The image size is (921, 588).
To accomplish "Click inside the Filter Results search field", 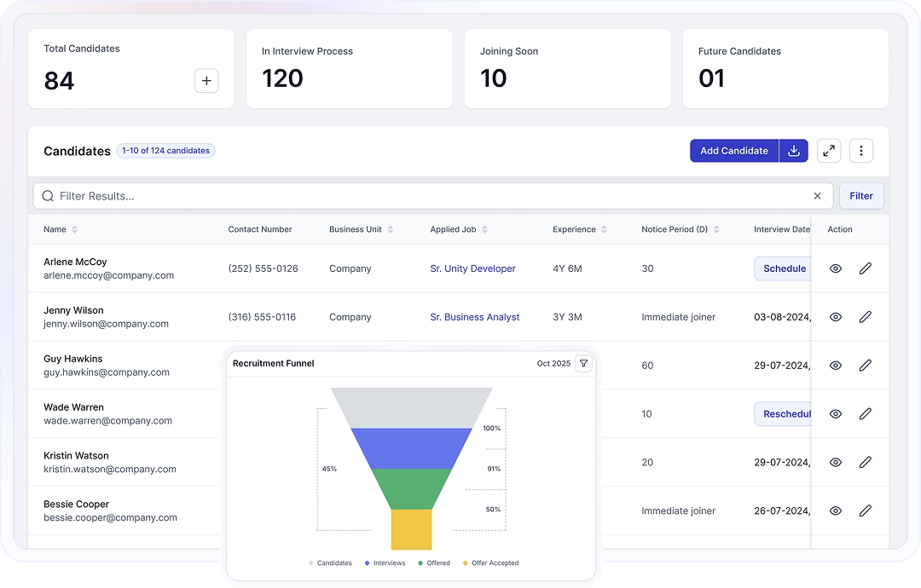I will [x=341, y=195].
